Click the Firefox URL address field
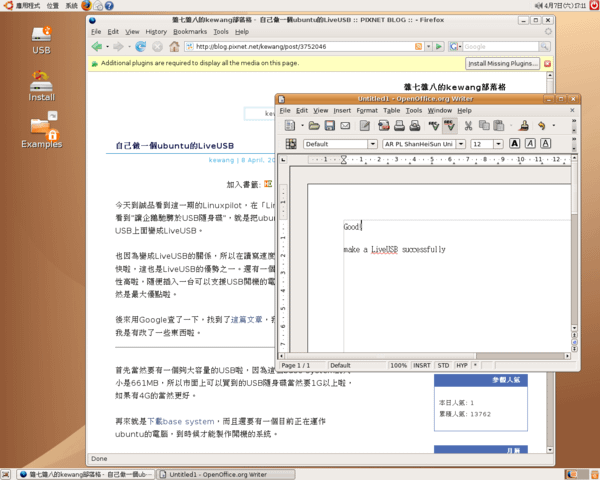Image resolution: width=600 pixels, height=480 pixels. (304, 47)
